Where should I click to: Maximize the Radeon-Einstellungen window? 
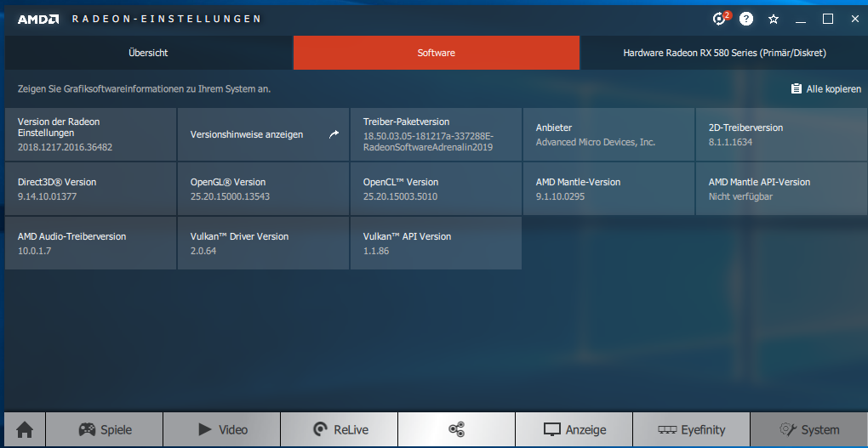click(x=828, y=19)
